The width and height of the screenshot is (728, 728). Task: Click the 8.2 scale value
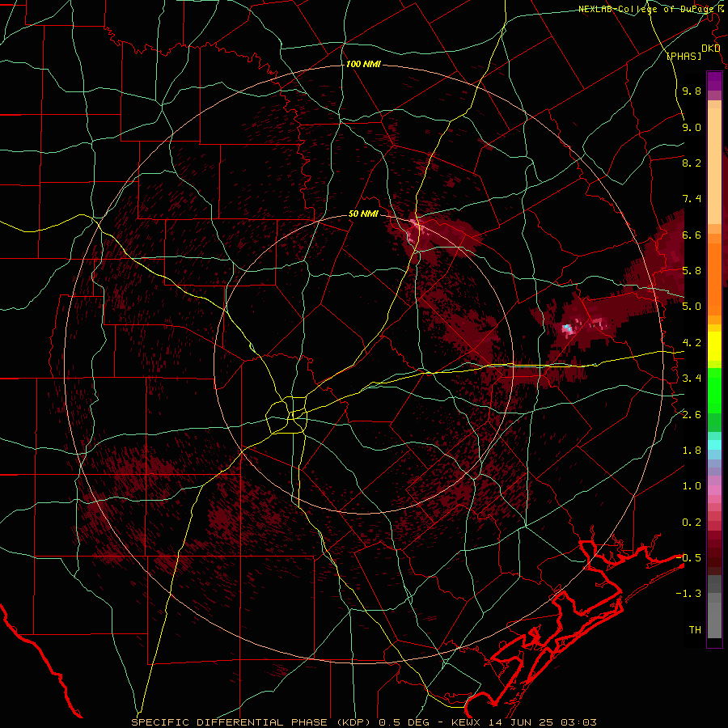(692, 163)
